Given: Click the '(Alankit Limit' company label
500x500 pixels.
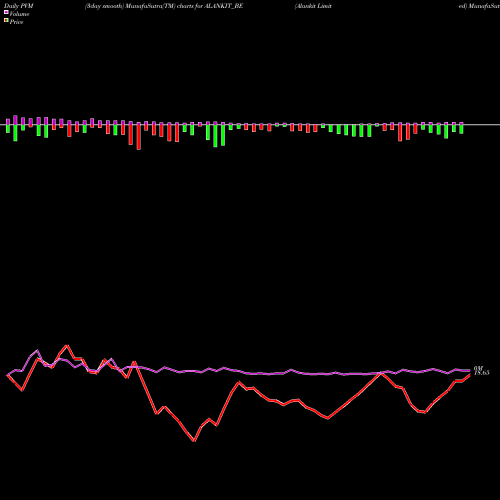Looking at the screenshot, I should coord(313,6).
